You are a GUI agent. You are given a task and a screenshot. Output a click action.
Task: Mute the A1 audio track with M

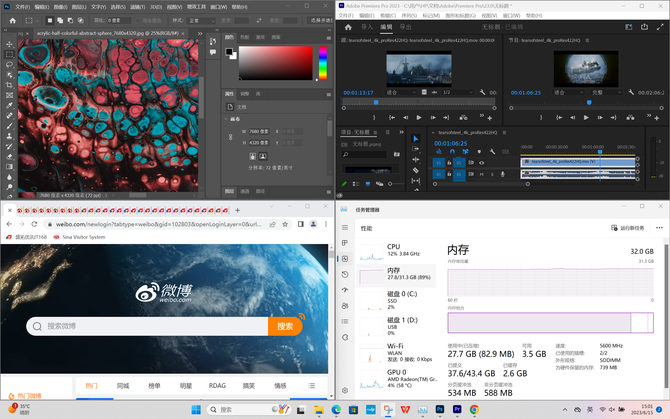pyautogui.click(x=482, y=174)
